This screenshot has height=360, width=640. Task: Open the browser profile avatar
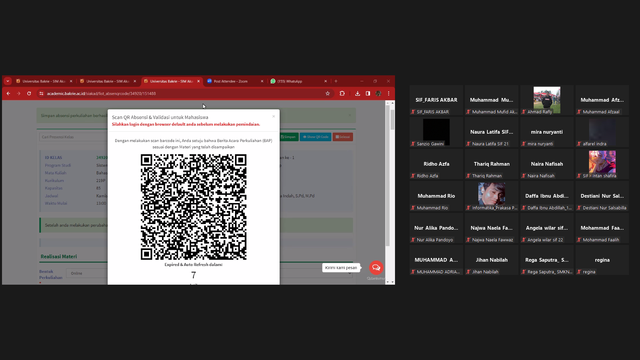(x=378, y=93)
